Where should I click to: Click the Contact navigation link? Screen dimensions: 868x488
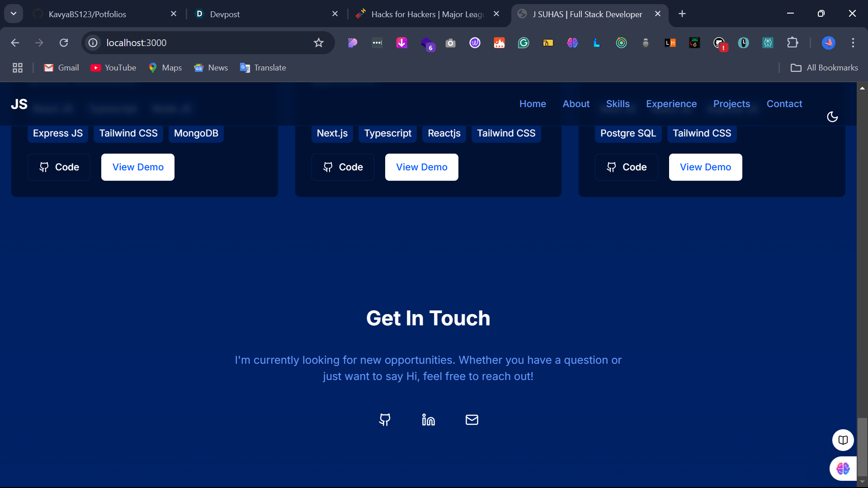(784, 104)
